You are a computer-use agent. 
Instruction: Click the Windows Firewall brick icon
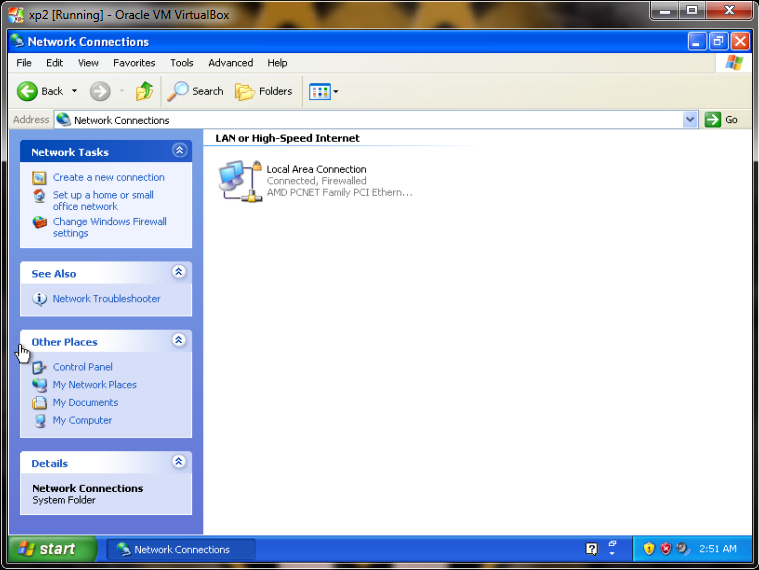coord(39,223)
